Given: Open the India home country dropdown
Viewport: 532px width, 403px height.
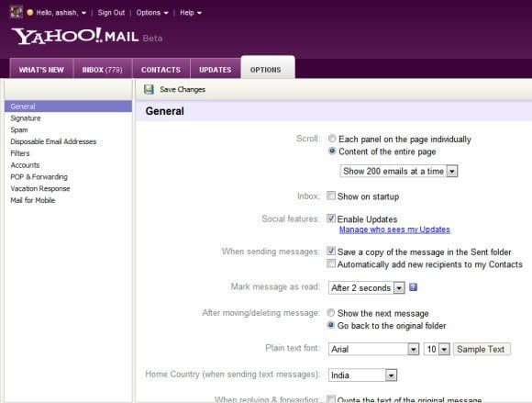Looking at the screenshot, I should 362,375.
